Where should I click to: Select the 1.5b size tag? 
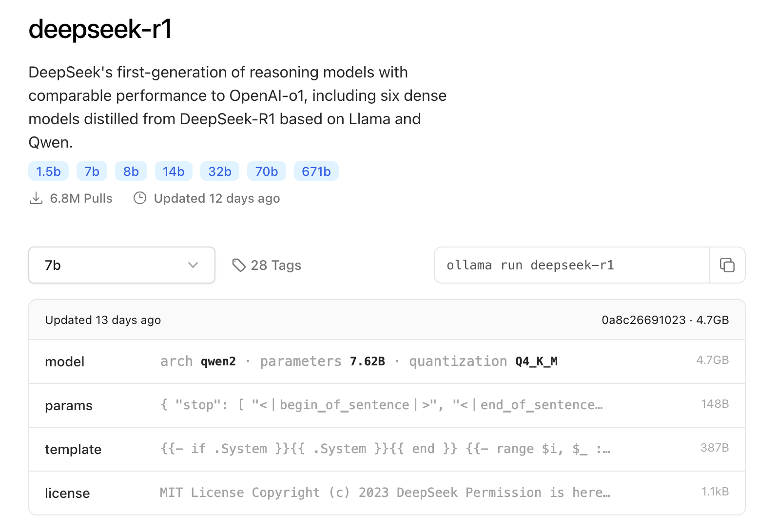coord(48,171)
